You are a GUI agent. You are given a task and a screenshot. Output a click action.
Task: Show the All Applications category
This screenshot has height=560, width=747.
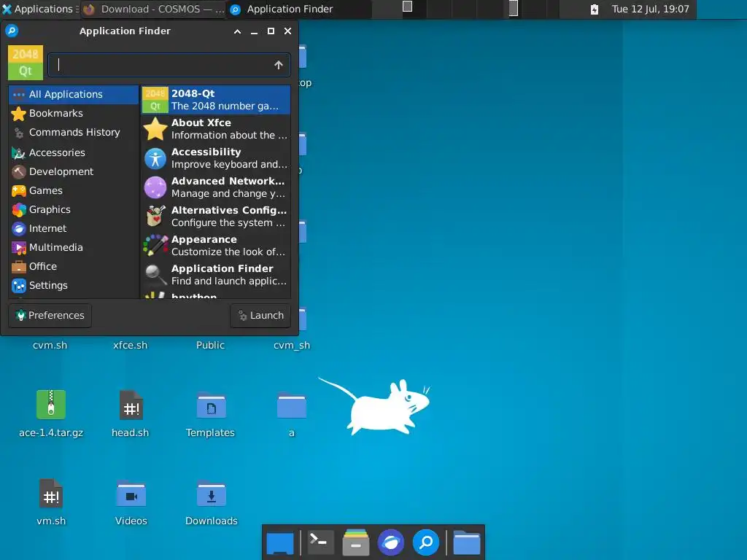pyautogui.click(x=74, y=94)
